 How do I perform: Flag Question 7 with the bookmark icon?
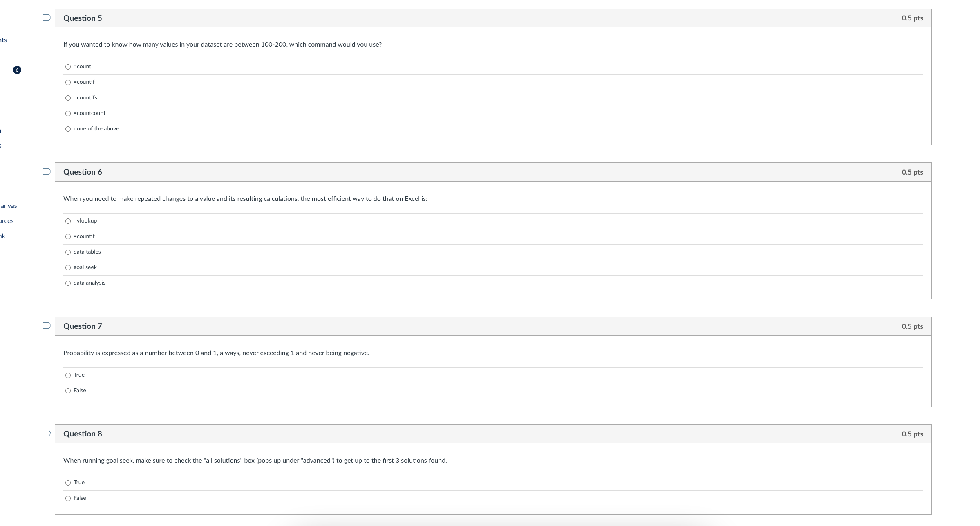[47, 326]
